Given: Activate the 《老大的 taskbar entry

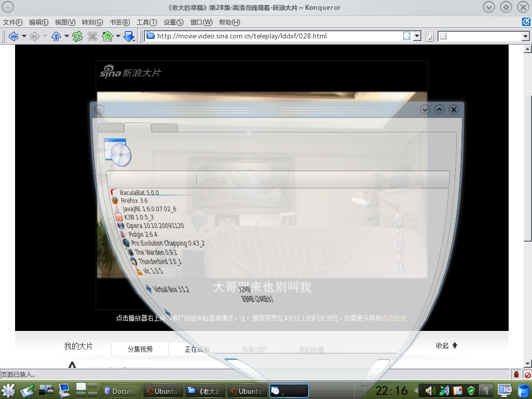Looking at the screenshot, I should [206, 391].
